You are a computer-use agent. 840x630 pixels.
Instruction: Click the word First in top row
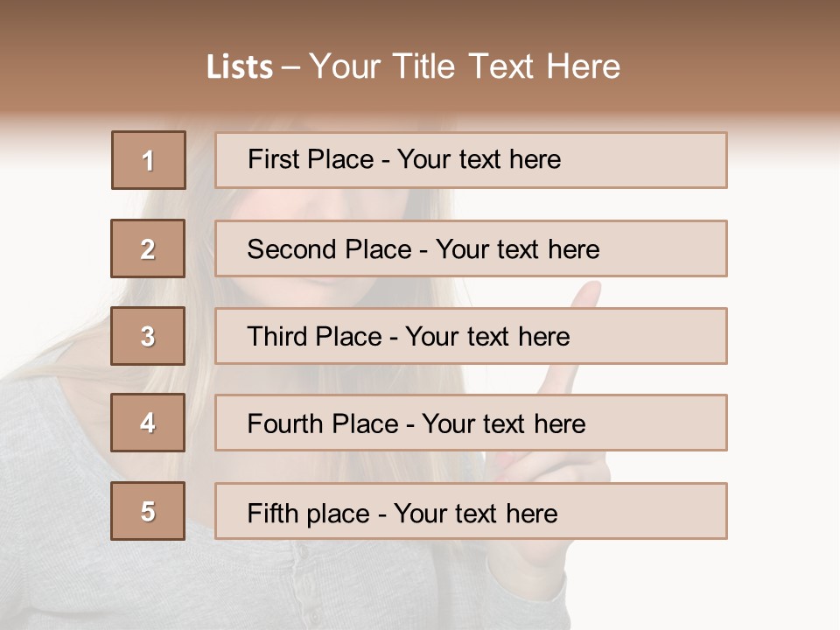[273, 159]
